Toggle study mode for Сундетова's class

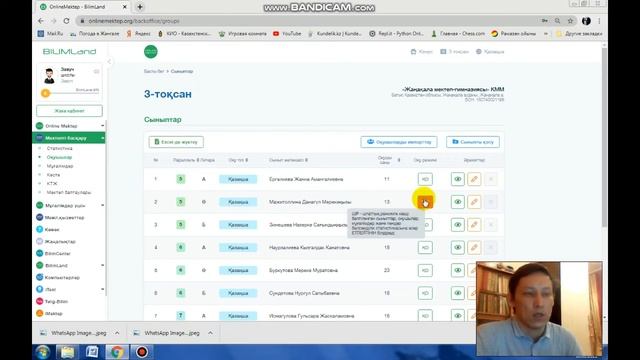pyautogui.click(x=425, y=293)
